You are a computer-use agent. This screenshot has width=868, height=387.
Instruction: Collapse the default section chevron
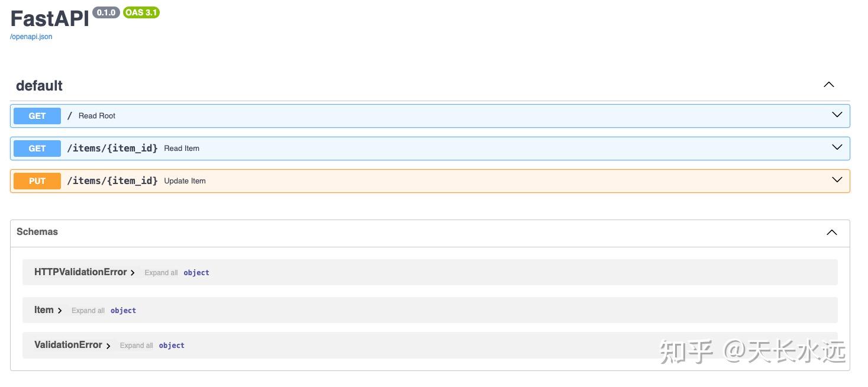click(x=828, y=85)
